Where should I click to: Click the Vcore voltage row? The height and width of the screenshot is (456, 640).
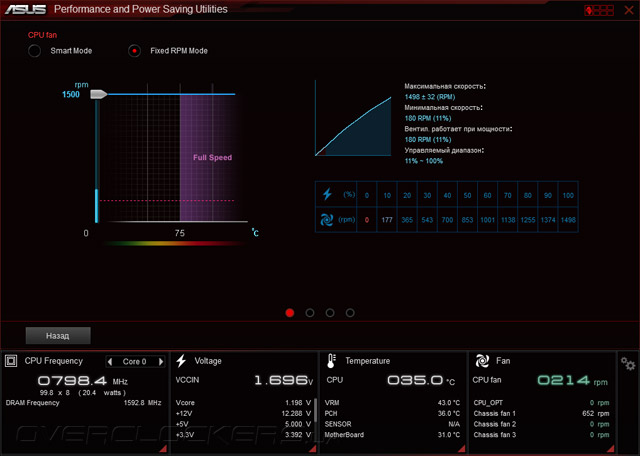coord(243,403)
